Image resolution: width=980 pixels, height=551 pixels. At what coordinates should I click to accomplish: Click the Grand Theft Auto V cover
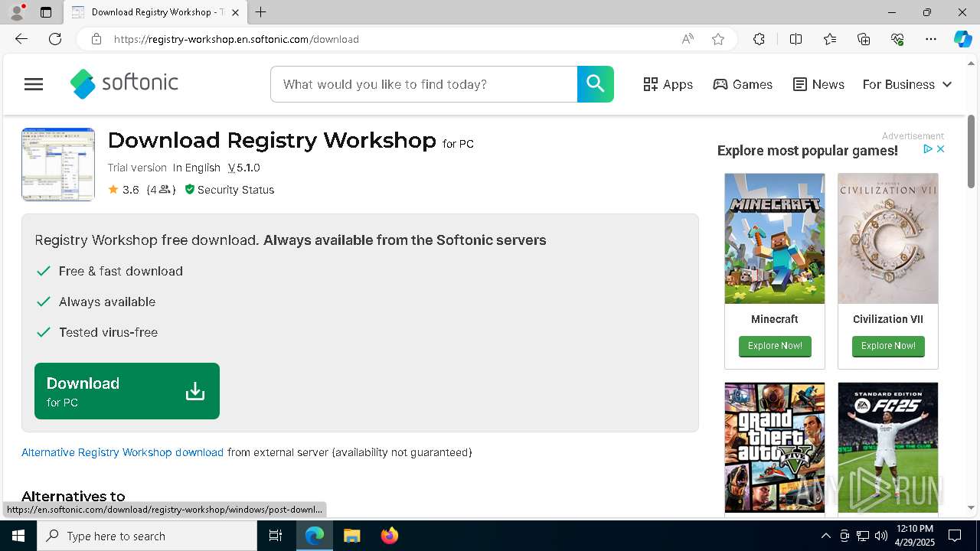click(775, 448)
